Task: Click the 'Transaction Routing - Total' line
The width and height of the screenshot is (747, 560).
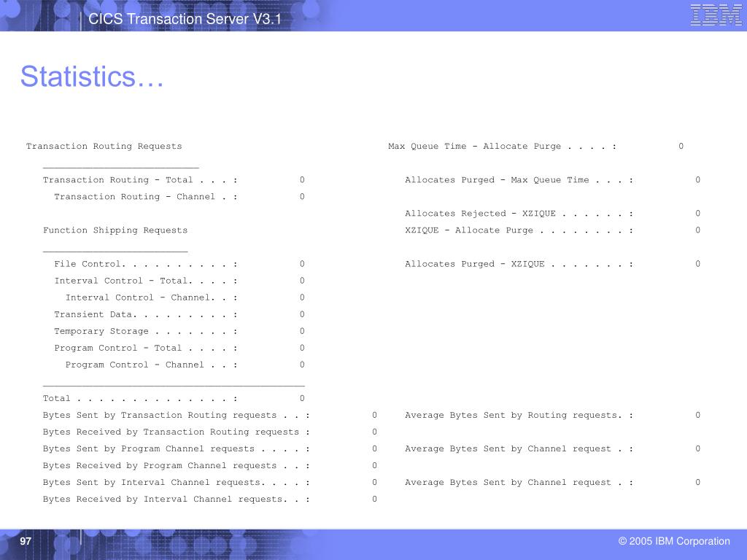Action: click(x=174, y=180)
